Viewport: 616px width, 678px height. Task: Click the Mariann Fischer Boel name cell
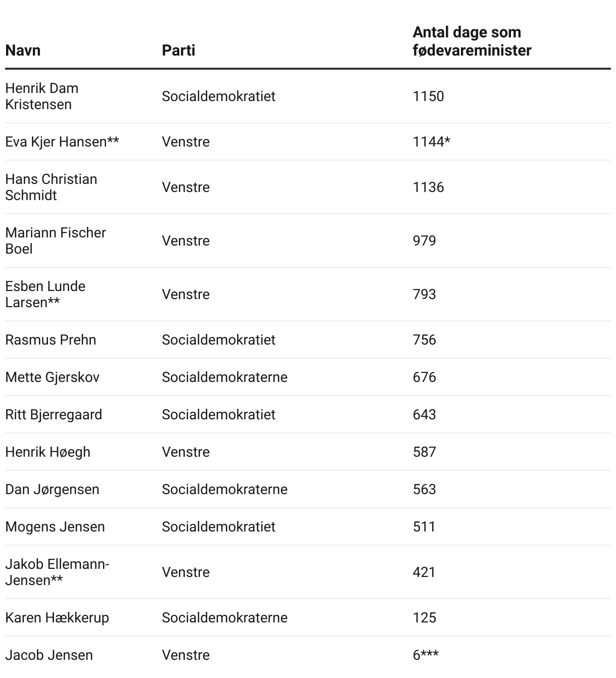coord(56,240)
